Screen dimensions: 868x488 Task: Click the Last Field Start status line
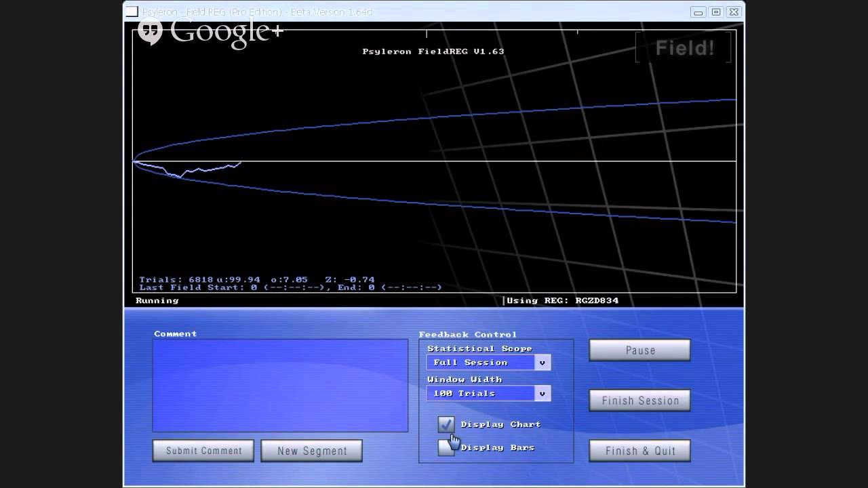(290, 287)
